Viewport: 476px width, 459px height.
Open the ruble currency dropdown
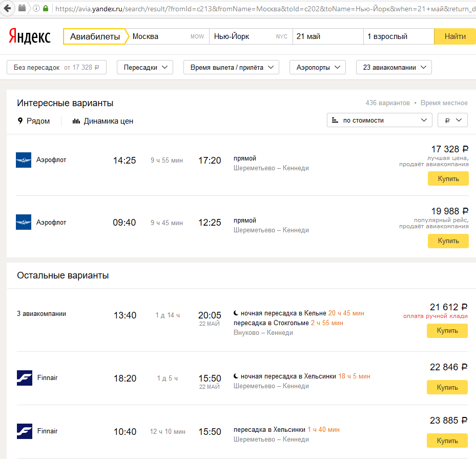coord(452,120)
